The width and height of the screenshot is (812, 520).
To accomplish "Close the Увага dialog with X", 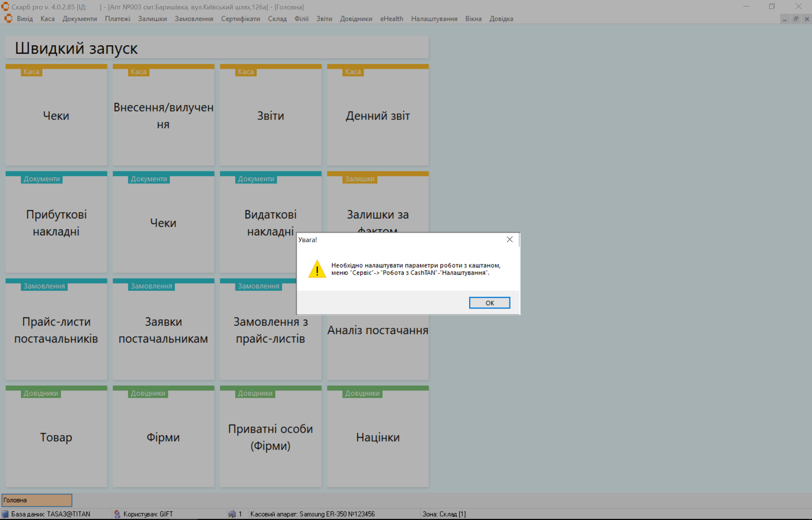I will [510, 240].
